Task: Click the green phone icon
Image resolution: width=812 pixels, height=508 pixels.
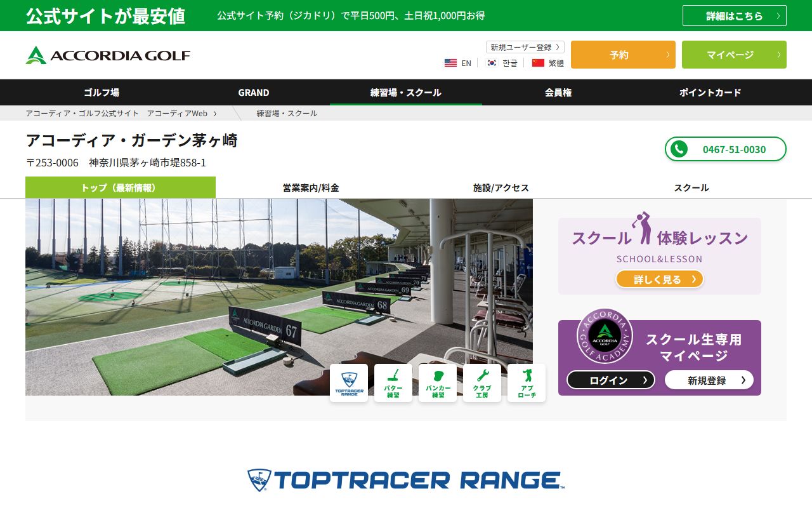Action: click(679, 149)
